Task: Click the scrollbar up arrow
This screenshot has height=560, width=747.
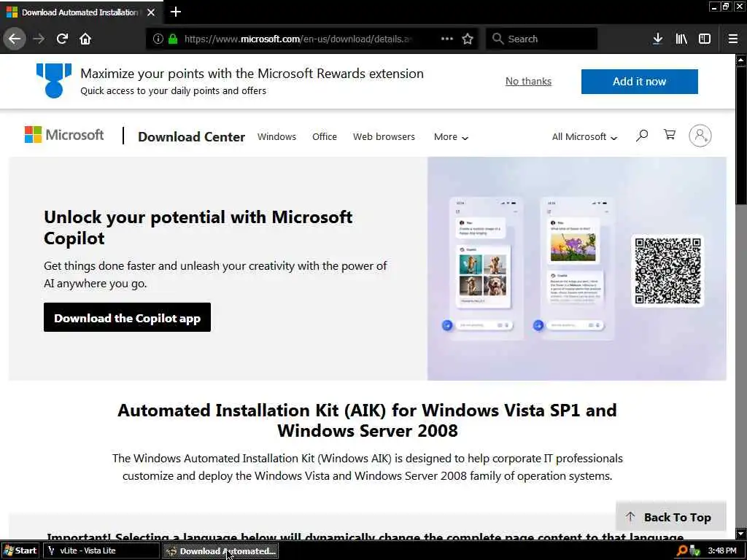Action: click(x=741, y=60)
